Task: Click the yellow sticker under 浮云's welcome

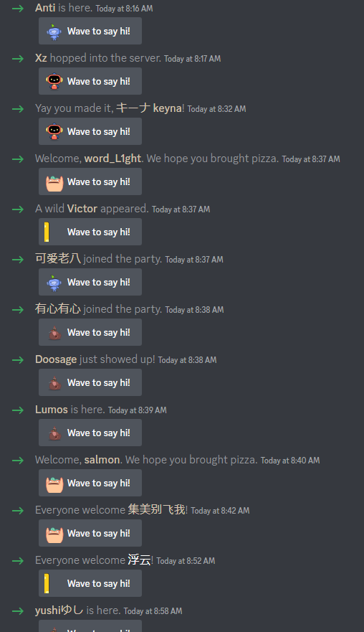Action: [47, 583]
